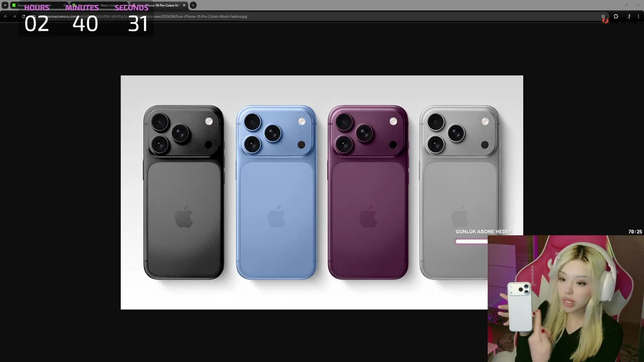Click the burgundy iPhone in the image
Viewport: 644px width, 362px height.
368,192
